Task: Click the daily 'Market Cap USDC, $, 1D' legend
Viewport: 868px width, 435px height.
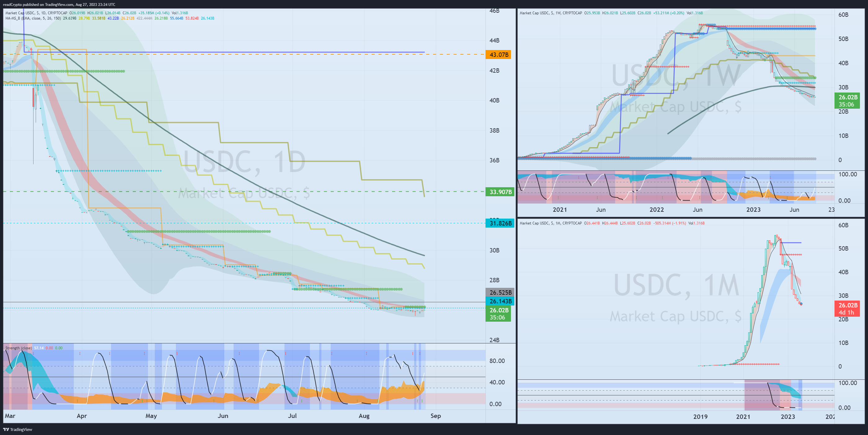Action: (36, 13)
